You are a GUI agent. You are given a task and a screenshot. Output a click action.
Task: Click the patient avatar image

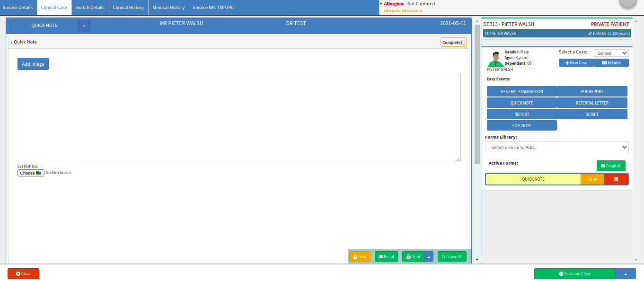[495, 59]
